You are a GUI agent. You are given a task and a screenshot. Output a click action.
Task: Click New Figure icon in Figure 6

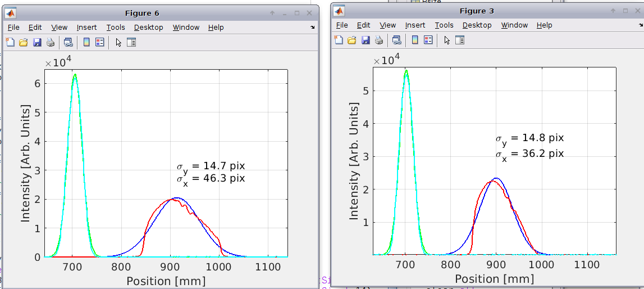pos(10,42)
